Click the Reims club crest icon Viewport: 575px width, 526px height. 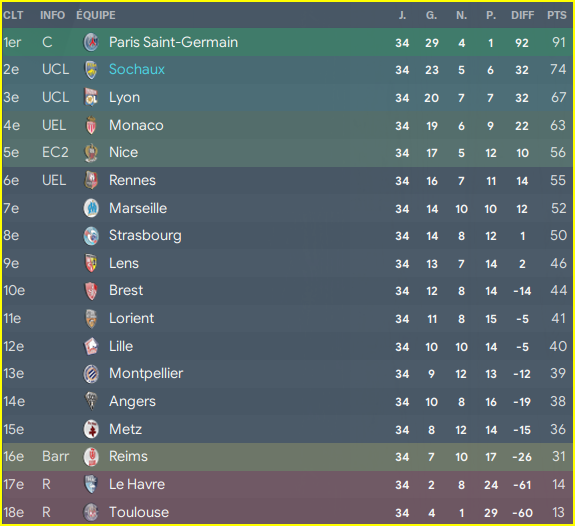(91, 457)
